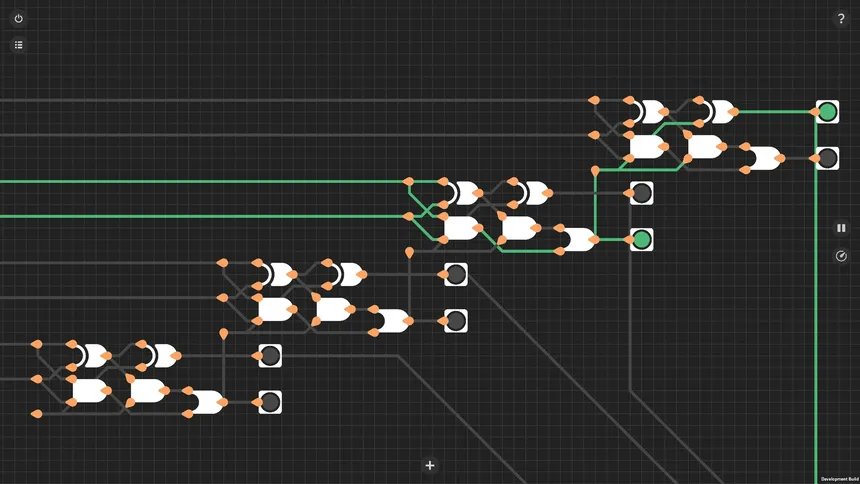Add a component with the plus button
Image resolution: width=860 pixels, height=484 pixels.
[430, 465]
